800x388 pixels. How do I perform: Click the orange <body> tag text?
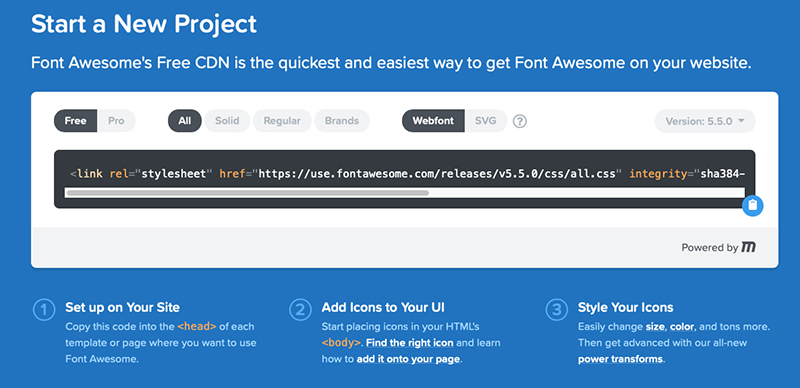(x=341, y=343)
